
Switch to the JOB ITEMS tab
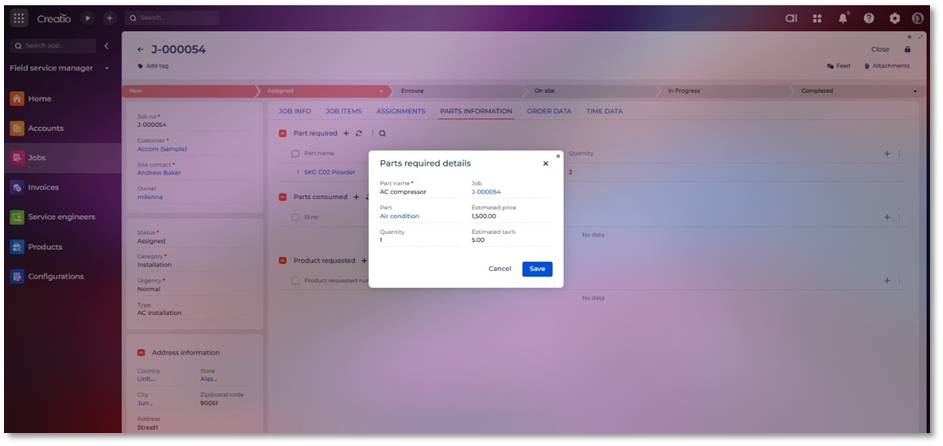[344, 111]
